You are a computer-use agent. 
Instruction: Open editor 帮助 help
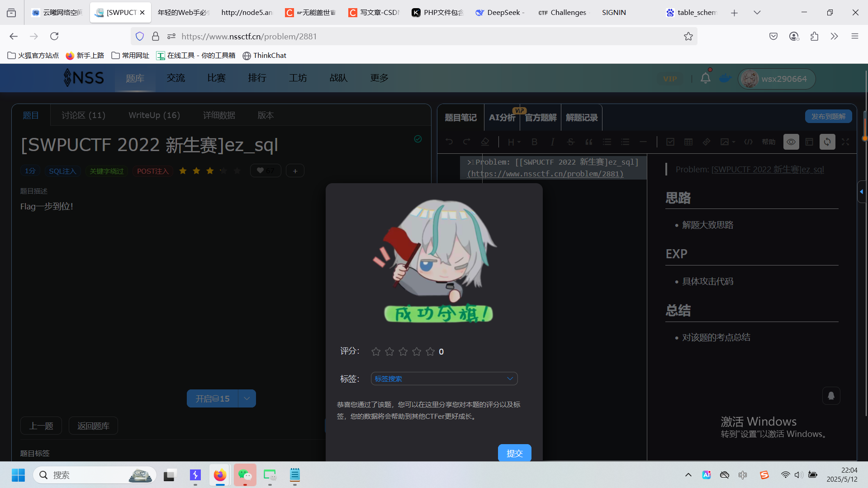(x=768, y=142)
